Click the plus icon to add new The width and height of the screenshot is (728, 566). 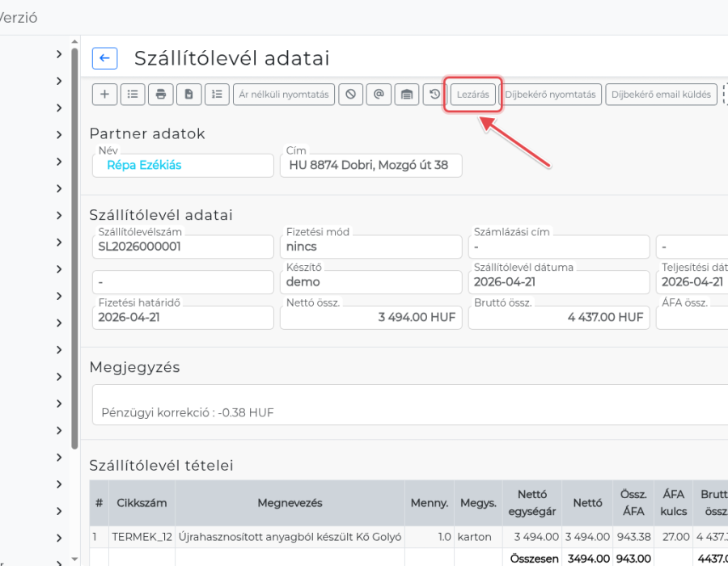tap(104, 95)
